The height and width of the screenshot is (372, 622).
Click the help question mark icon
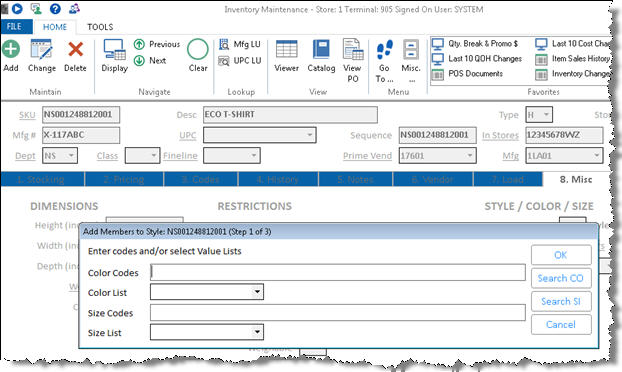coord(55,8)
